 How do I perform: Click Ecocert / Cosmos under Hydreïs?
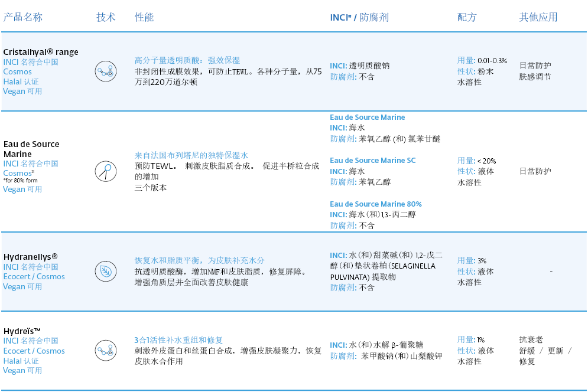[34, 351]
